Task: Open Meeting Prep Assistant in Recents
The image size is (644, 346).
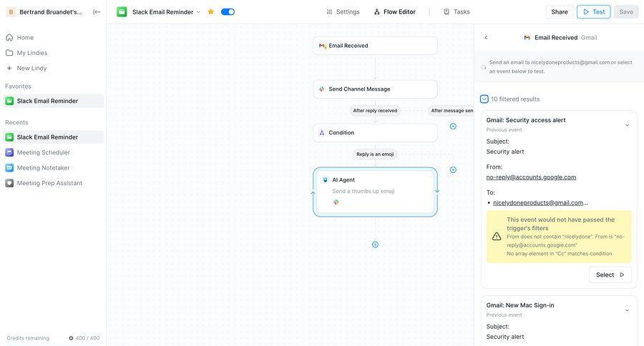Action: coord(54,183)
